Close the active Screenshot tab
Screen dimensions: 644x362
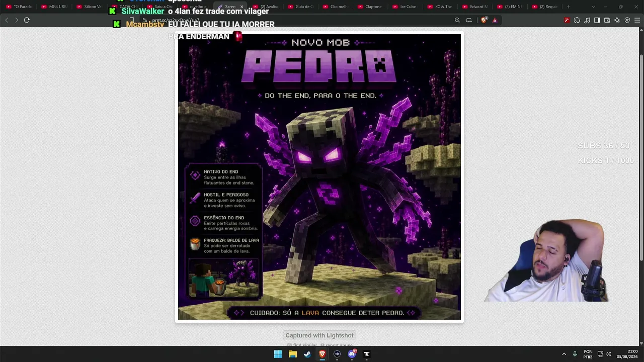coord(242,7)
